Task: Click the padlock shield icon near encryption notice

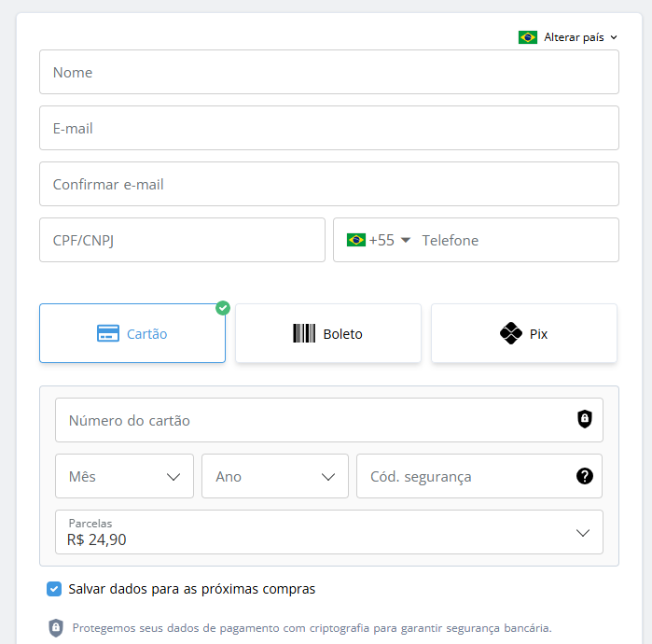Action: [x=56, y=627]
